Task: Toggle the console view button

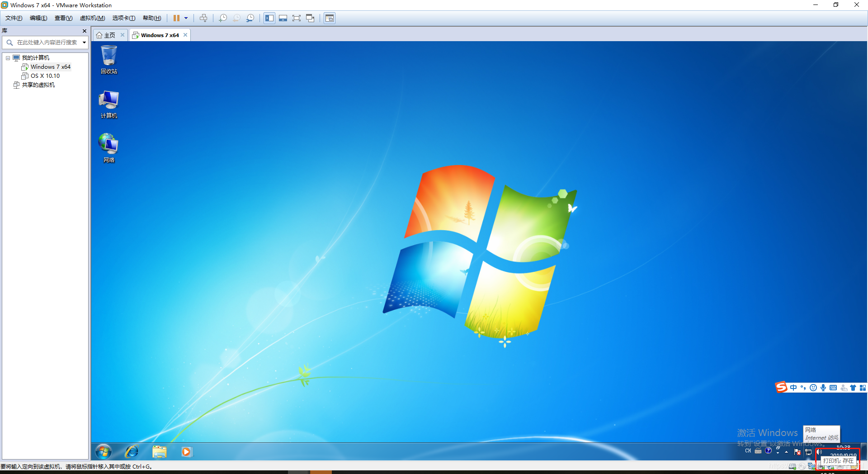Action: point(330,18)
